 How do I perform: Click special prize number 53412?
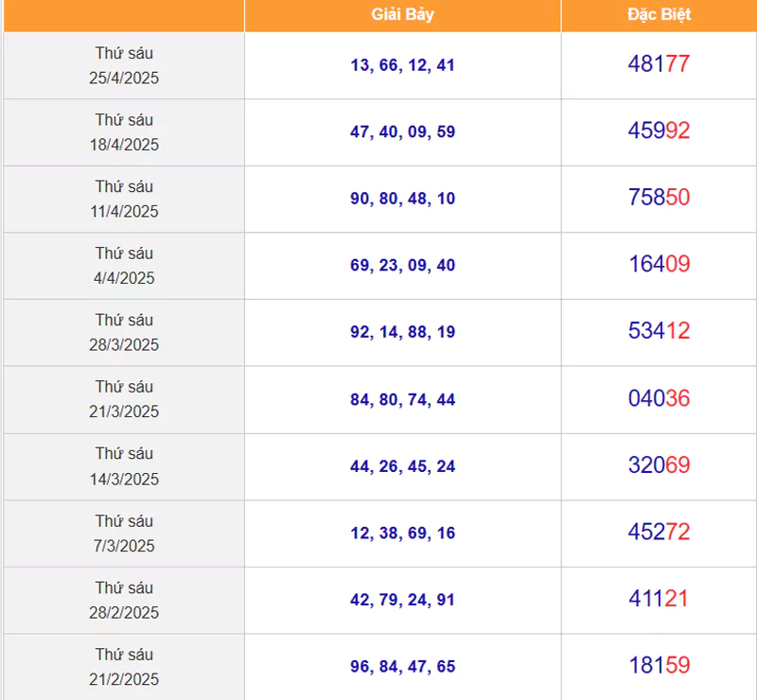(659, 331)
